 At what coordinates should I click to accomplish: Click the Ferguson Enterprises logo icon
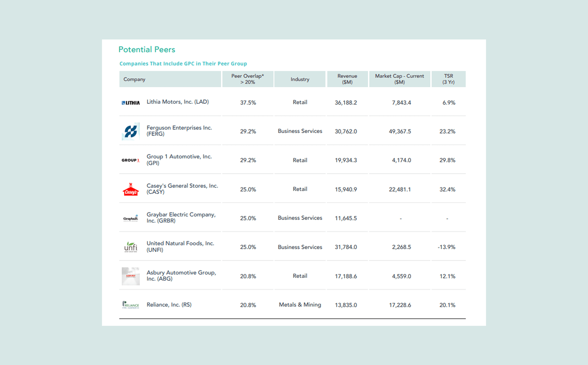[x=130, y=131]
